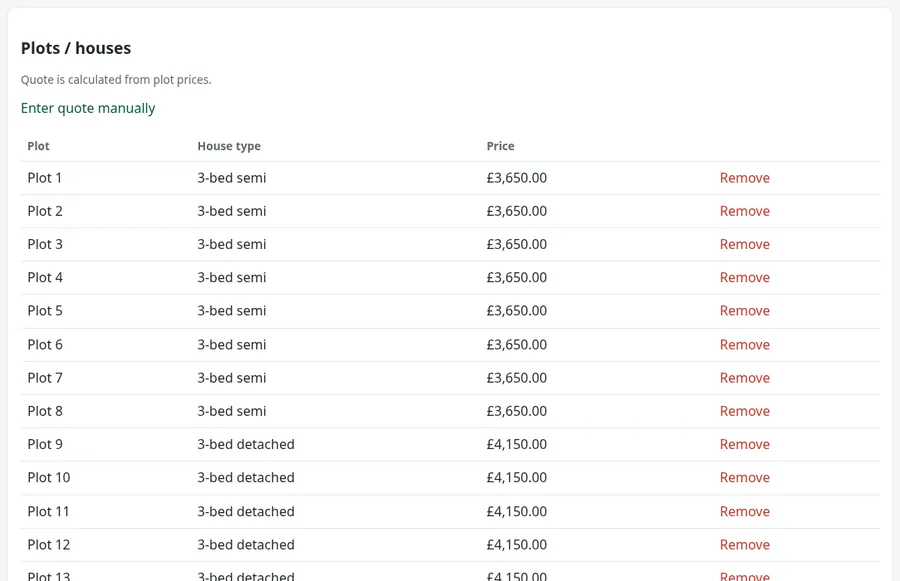Remove Plot 9 detached house

744,444
